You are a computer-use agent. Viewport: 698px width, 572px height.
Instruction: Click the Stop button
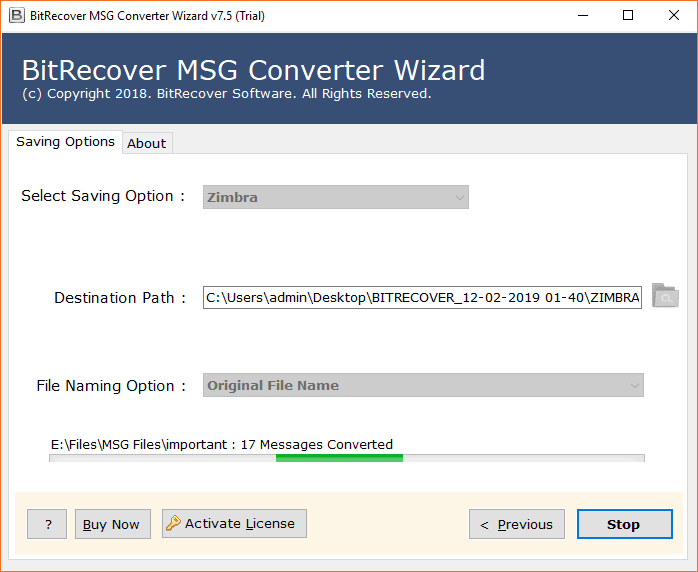(625, 524)
